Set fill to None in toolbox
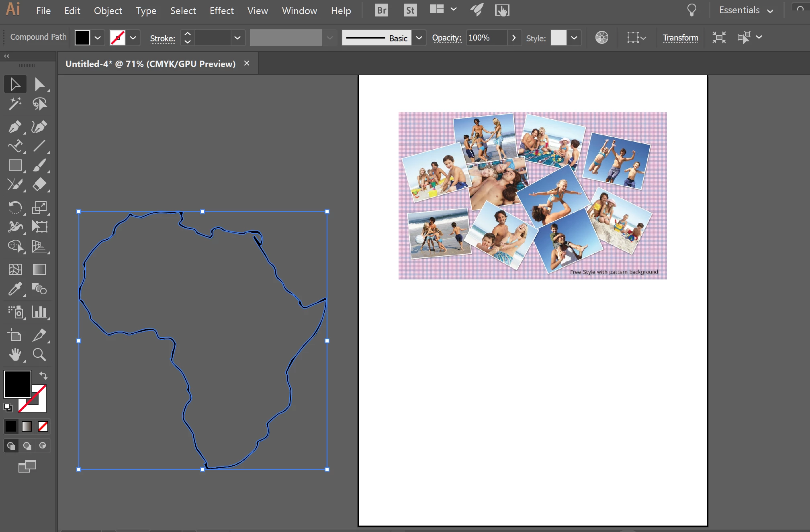This screenshot has height=532, width=810. [43, 426]
